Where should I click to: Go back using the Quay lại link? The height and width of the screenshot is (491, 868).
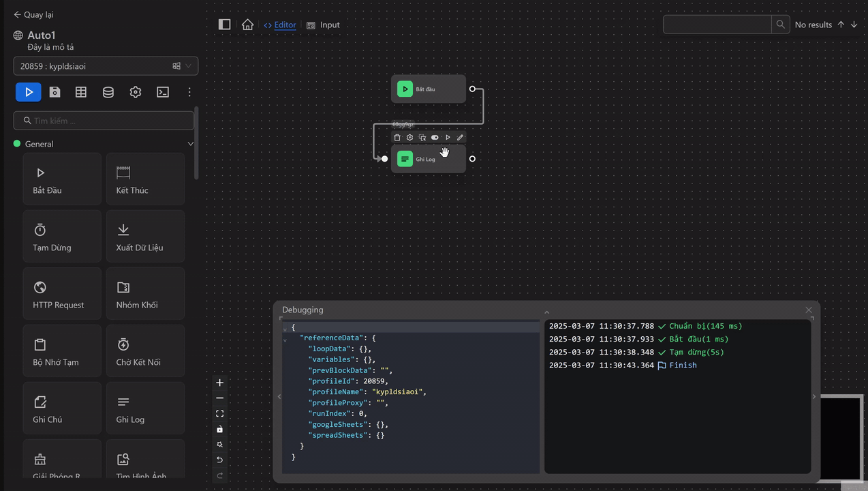point(32,14)
